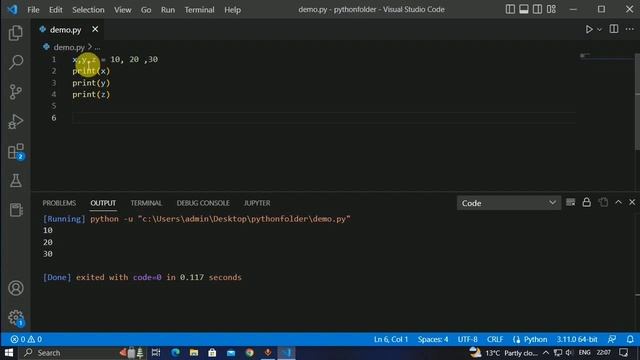
Task: Open the Selection menu
Action: point(88,9)
